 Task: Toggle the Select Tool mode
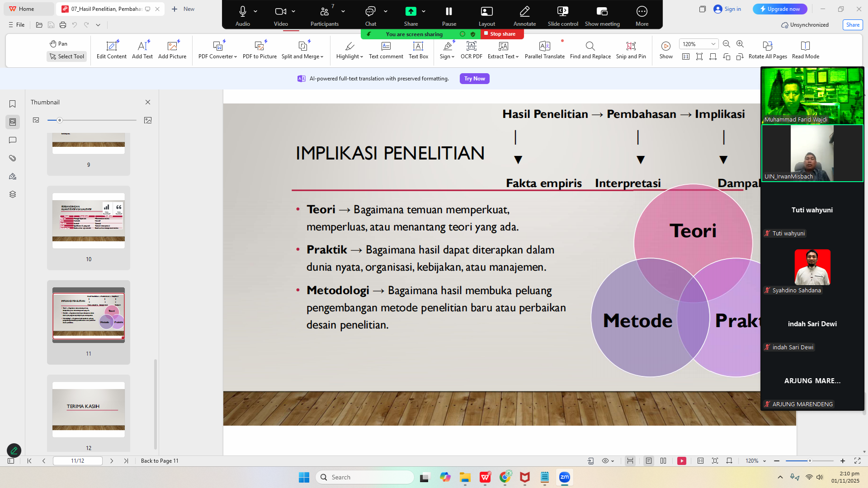tap(67, 56)
